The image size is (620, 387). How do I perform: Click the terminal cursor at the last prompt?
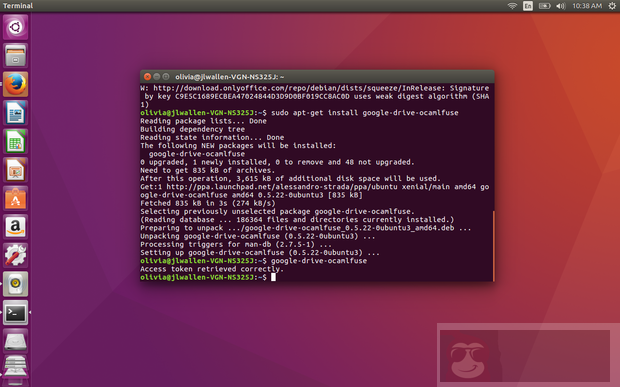pos(273,277)
